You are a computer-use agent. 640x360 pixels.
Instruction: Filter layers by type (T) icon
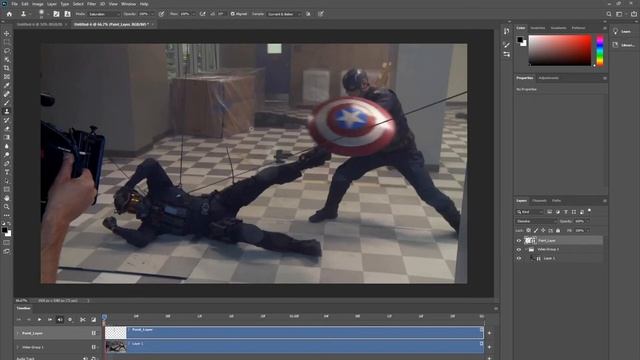pyautogui.click(x=566, y=212)
